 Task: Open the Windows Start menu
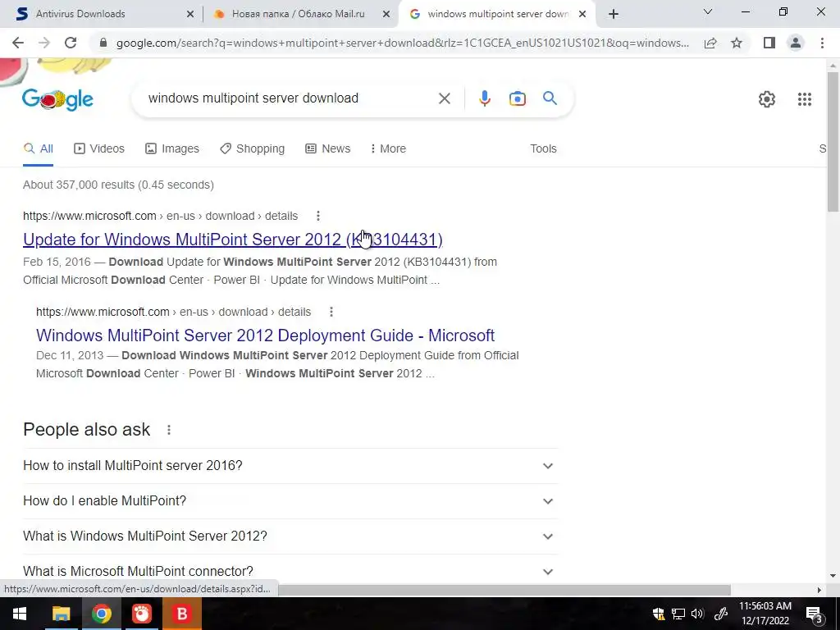(x=20, y=614)
